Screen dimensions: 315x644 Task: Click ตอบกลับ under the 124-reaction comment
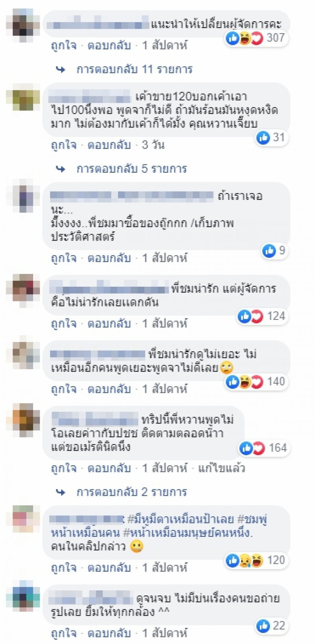click(x=109, y=324)
